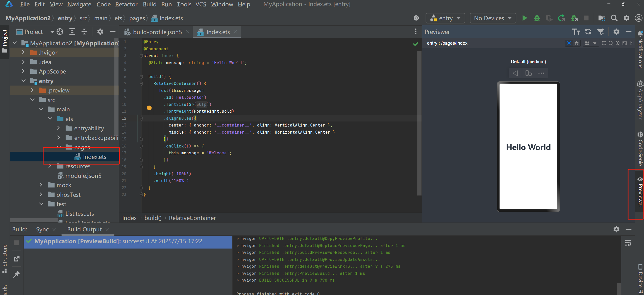Viewport: 644px width, 295px height.
Task: Open the No Devices dropdown
Action: pyautogui.click(x=492, y=18)
